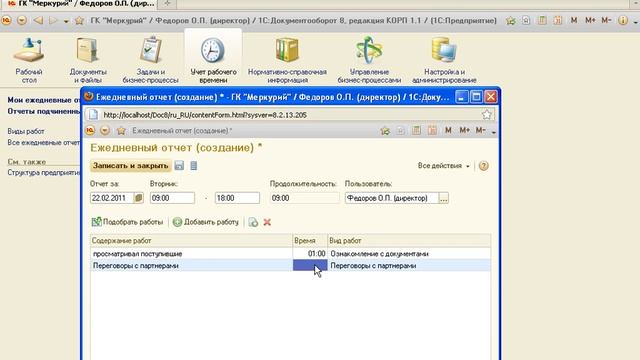Click the start time field 09:00

[x=172, y=198]
